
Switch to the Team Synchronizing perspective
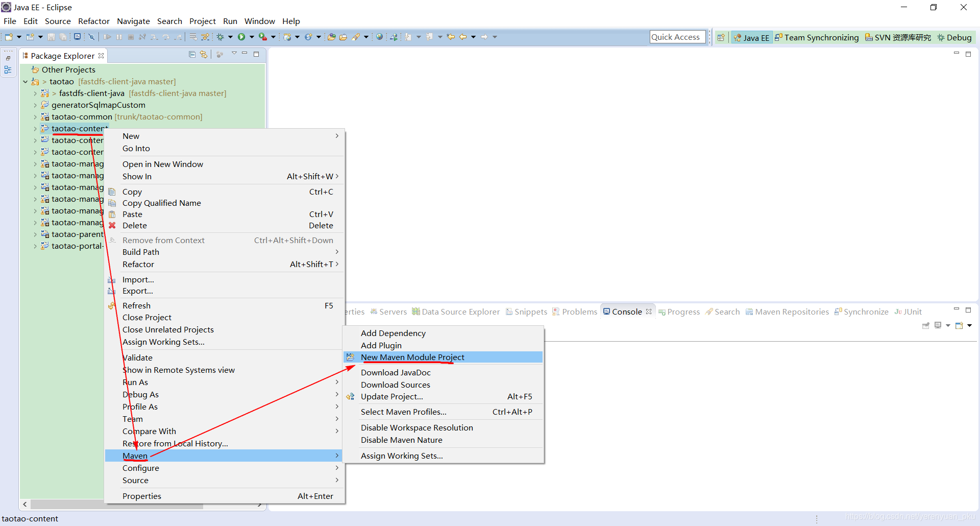817,37
